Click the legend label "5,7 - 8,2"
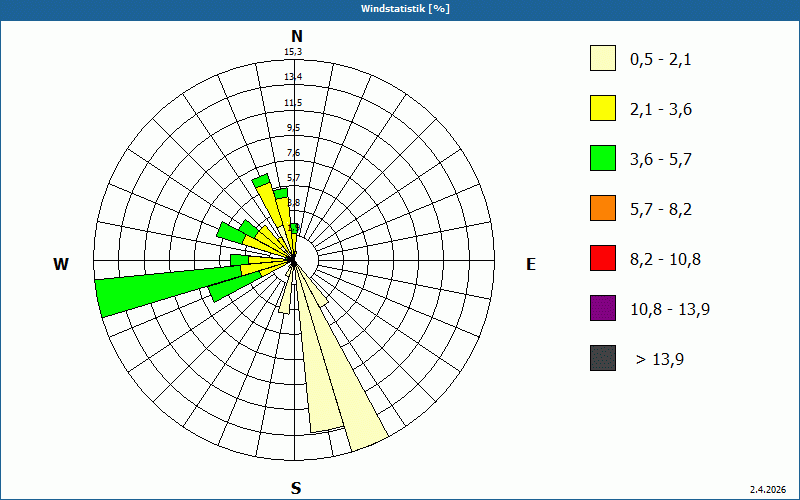Viewport: 800px width, 500px height. pyautogui.click(x=661, y=210)
